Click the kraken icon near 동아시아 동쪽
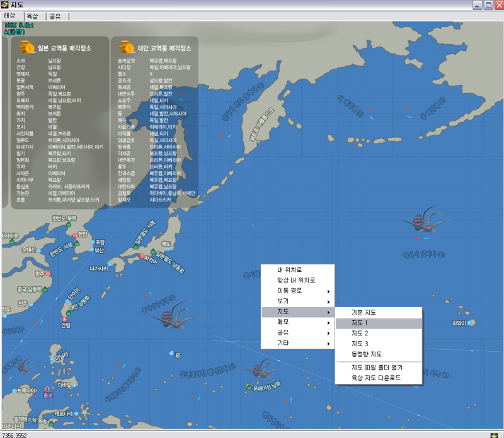The height and width of the screenshot is (438, 504). tap(175, 316)
